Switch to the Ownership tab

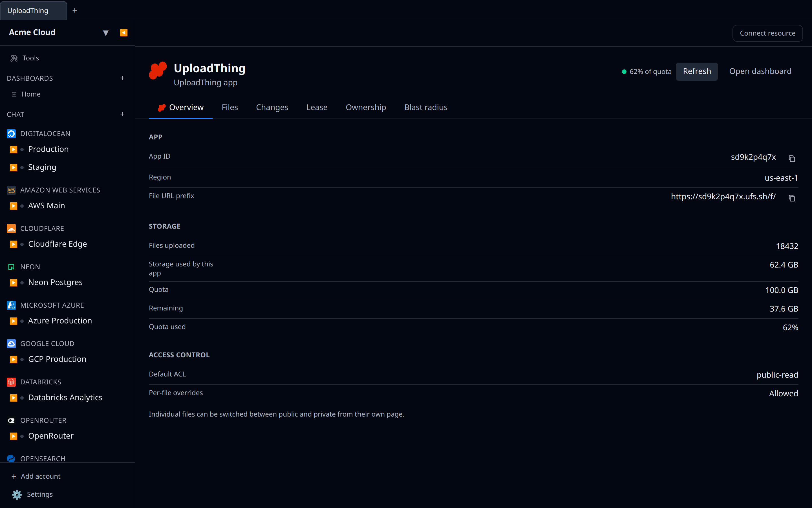click(366, 108)
